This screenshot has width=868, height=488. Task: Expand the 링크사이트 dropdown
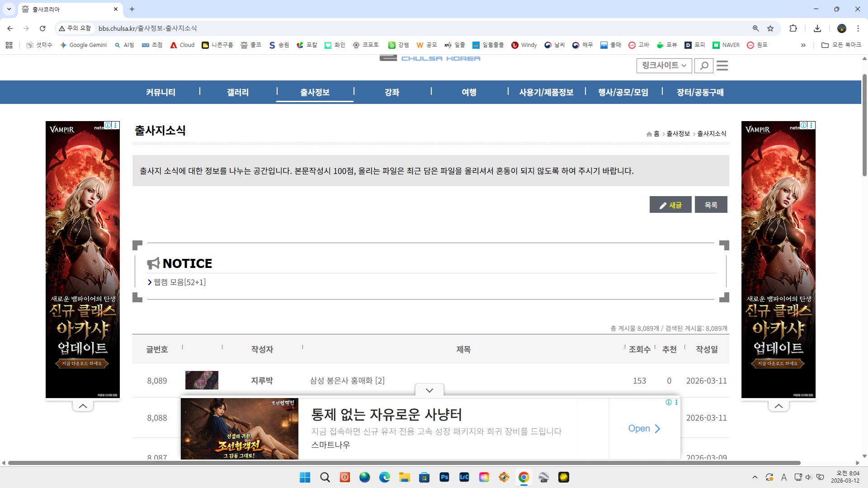[664, 66]
